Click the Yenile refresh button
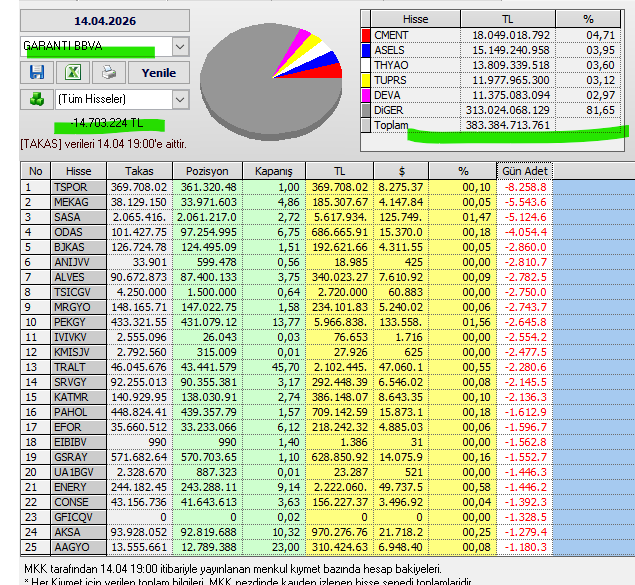635x585 pixels. [159, 73]
